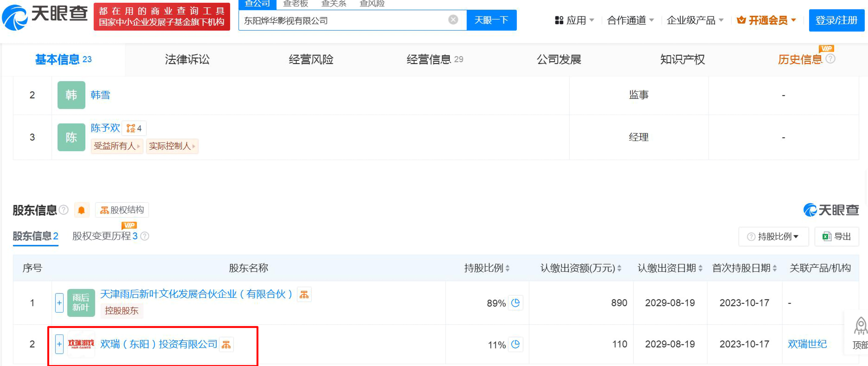Expand the 欢瑞（东阳）投资 row with plus button

59,344
